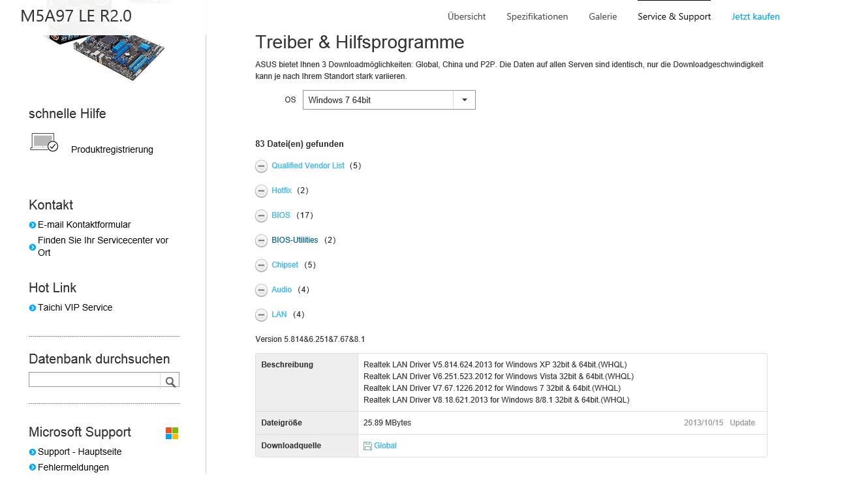Open the Galerie tab
The image size is (868, 492).
[602, 16]
